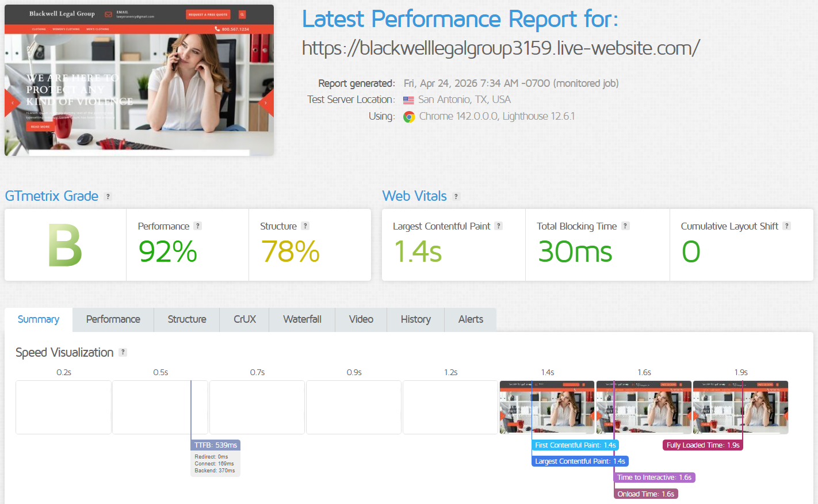Click the USA flag icon
This screenshot has width=818, height=504.
tap(408, 100)
